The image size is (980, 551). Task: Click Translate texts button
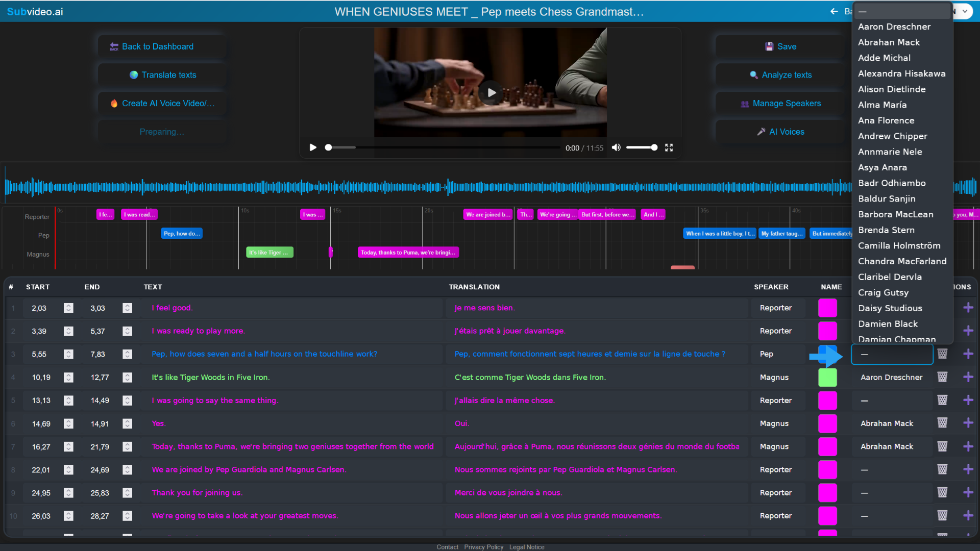[x=162, y=75]
